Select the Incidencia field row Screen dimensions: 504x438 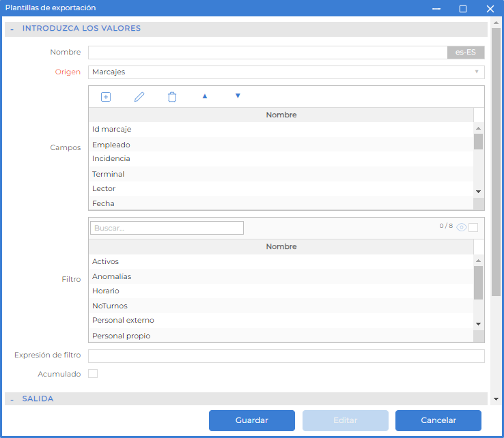click(x=281, y=159)
